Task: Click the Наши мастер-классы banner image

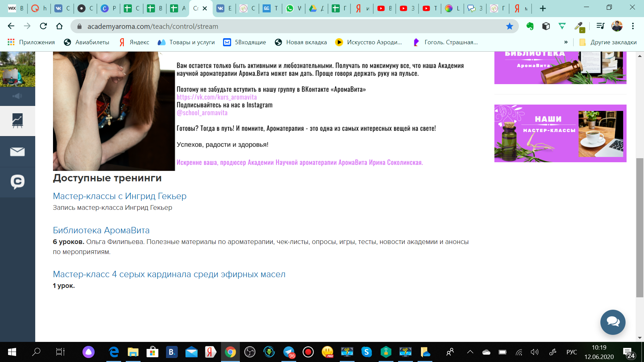Action: (x=560, y=133)
